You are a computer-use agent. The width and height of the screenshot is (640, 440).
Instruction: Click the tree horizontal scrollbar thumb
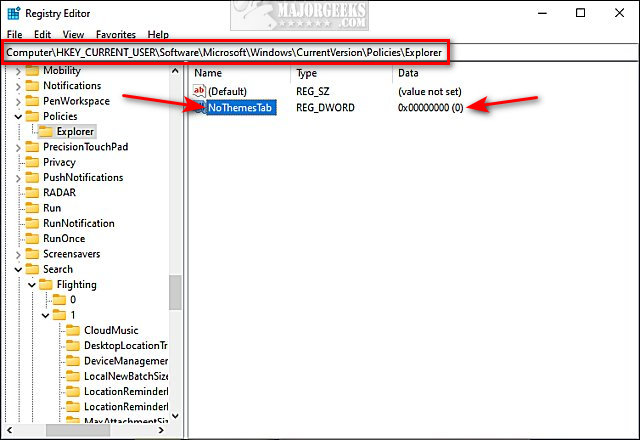pyautogui.click(x=78, y=430)
